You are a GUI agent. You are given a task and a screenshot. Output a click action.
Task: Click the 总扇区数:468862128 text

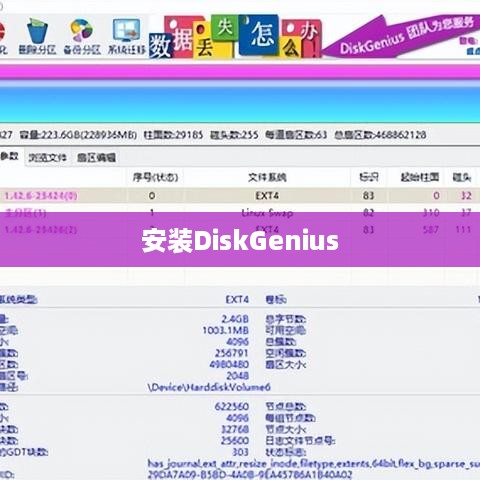pos(380,135)
